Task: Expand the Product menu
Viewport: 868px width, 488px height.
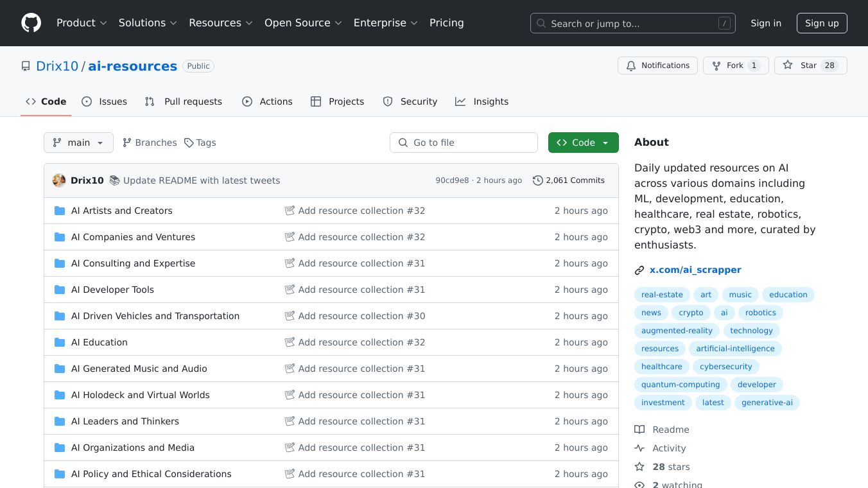Action: [82, 23]
